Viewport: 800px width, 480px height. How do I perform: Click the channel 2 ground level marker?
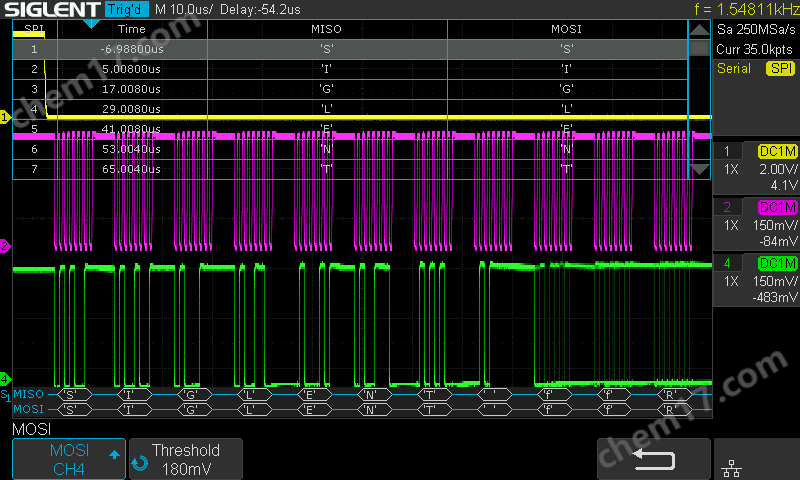5,246
